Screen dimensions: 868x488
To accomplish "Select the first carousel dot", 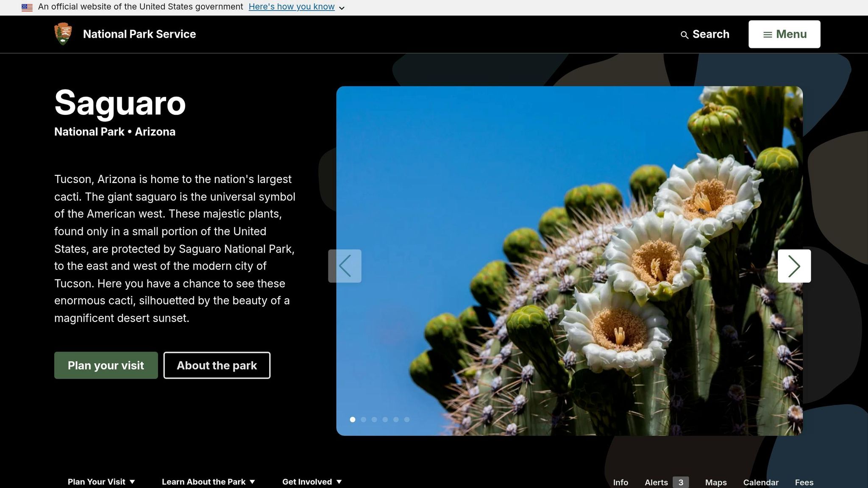I will point(352,419).
